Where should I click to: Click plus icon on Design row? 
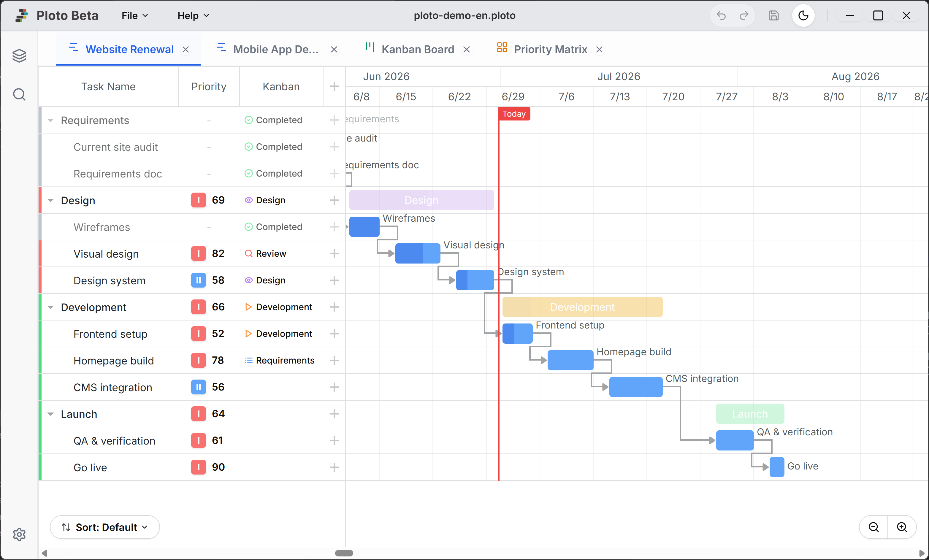click(334, 200)
